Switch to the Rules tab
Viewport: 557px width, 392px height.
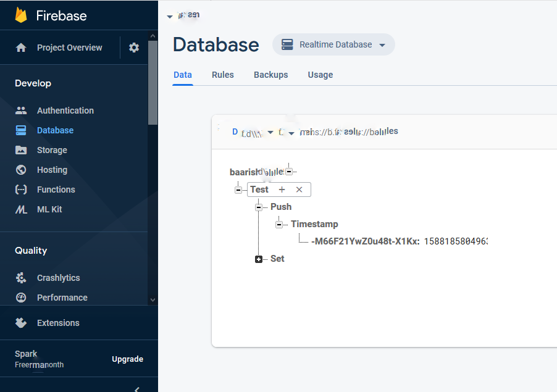point(223,75)
